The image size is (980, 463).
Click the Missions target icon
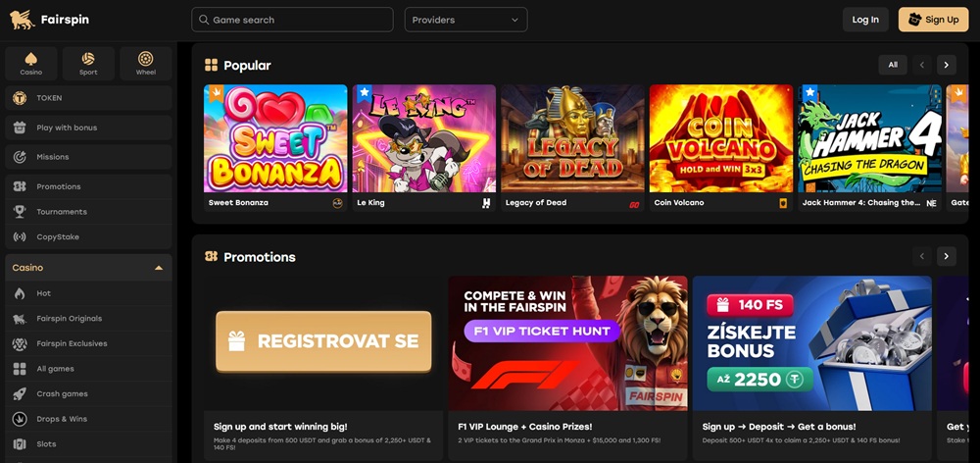click(20, 157)
